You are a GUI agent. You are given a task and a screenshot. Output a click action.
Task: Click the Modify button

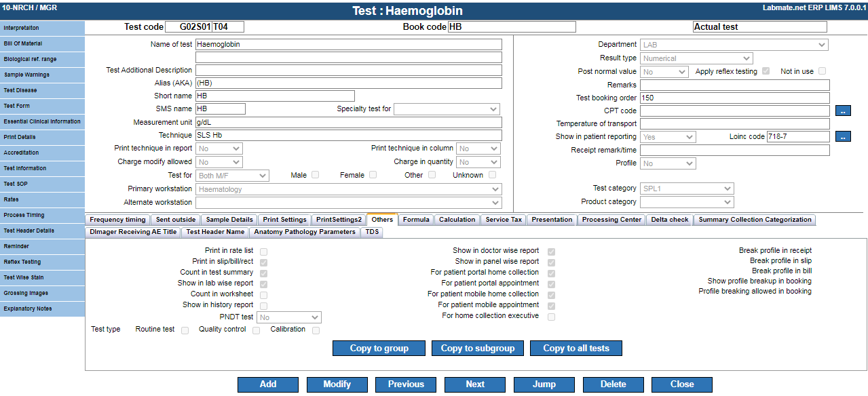pyautogui.click(x=337, y=384)
